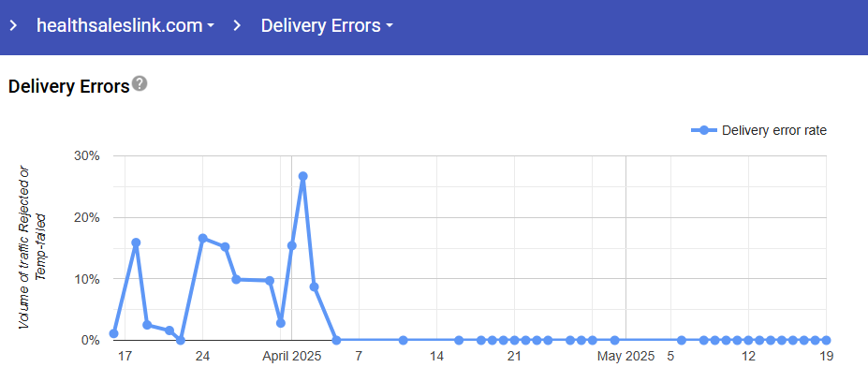This screenshot has width=868, height=382.
Task: Click the Delivery Errors section heading
Action: [x=68, y=87]
